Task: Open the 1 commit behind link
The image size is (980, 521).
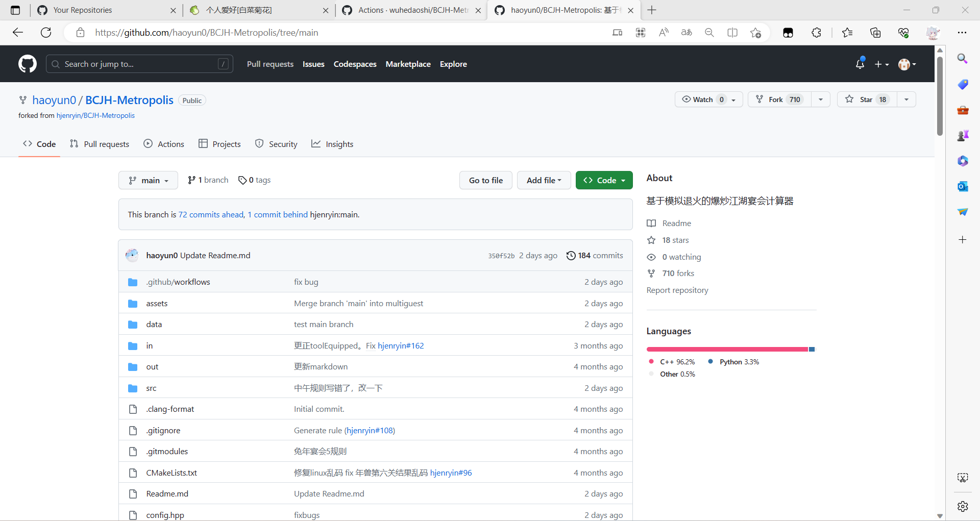Action: click(278, 214)
